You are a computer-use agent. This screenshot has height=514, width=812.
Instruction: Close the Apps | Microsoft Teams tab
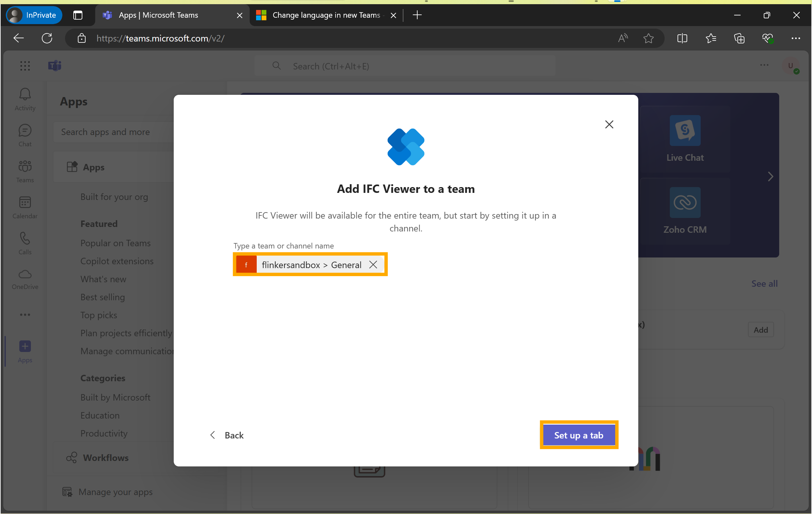(x=239, y=15)
